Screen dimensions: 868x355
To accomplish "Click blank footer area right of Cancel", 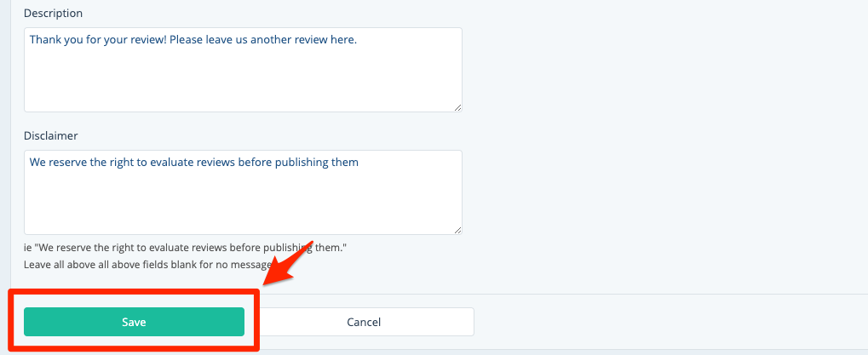I will pos(664,322).
